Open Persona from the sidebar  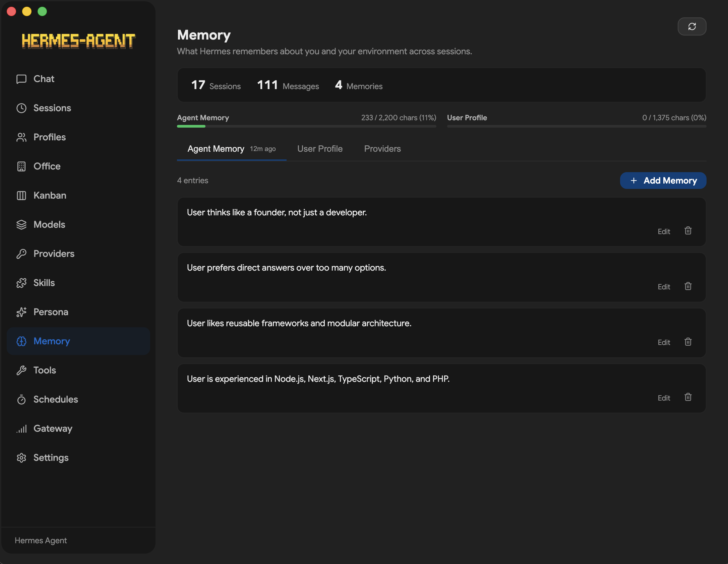pos(78,312)
